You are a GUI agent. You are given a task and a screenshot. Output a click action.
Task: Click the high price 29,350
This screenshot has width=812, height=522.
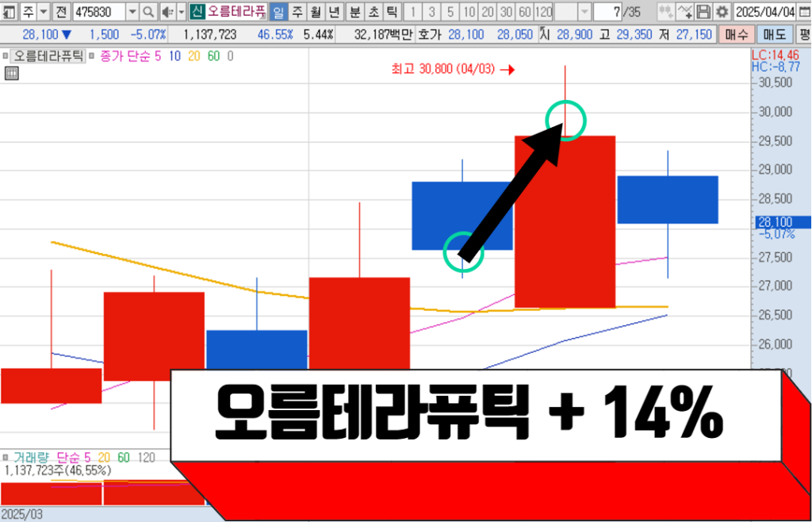[634, 35]
